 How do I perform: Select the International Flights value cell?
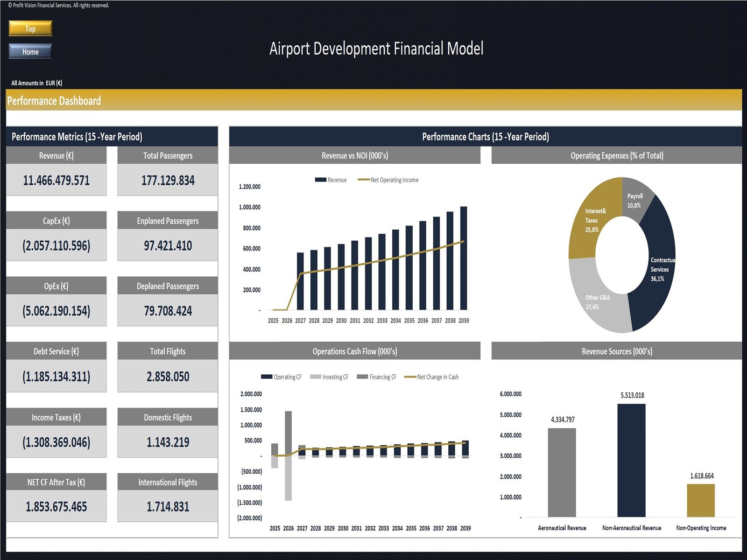(x=168, y=506)
